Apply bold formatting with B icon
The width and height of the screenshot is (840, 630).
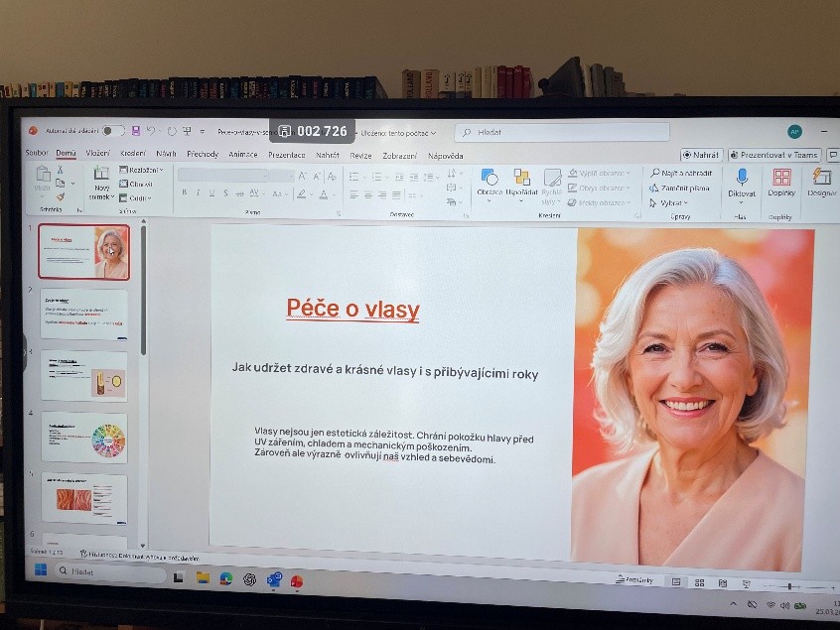(x=184, y=193)
